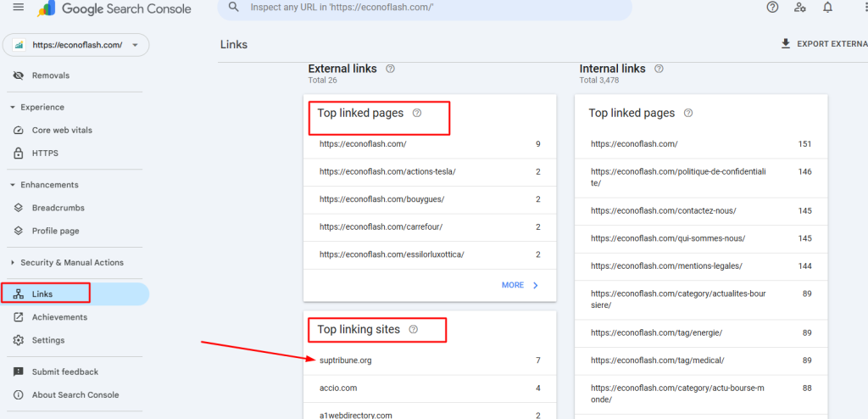868x419 pixels.
Task: Expand Security & Manual Actions section
Action: coord(13,263)
